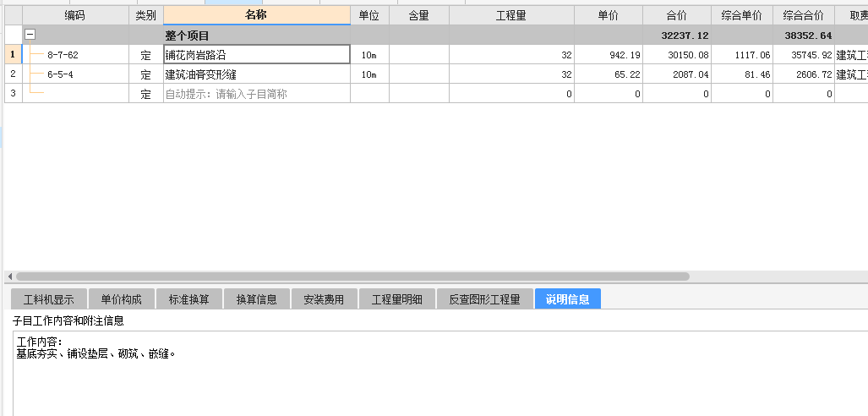Click the 请输入子目简称 placeholder cell
The image size is (868, 416).
tap(257, 94)
